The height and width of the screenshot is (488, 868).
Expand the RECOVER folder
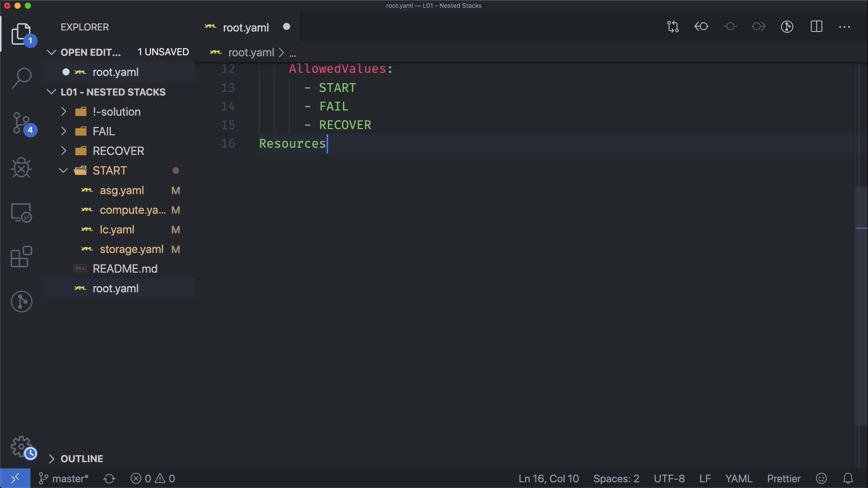coord(118,151)
